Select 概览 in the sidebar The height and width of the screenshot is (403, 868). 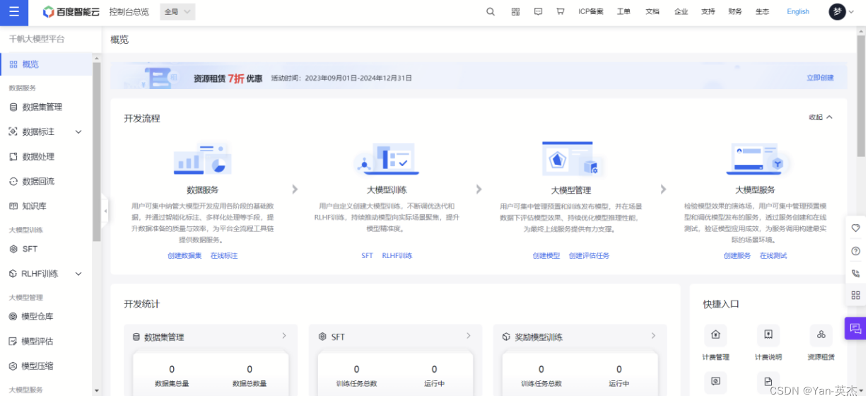pos(46,64)
